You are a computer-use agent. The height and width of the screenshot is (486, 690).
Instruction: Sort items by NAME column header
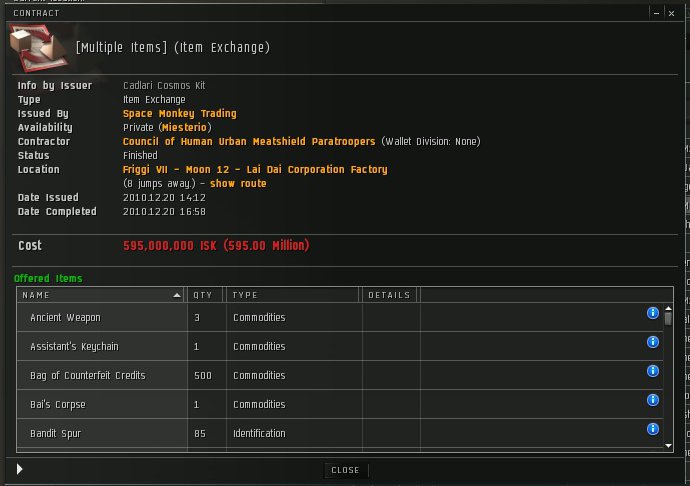(102, 295)
